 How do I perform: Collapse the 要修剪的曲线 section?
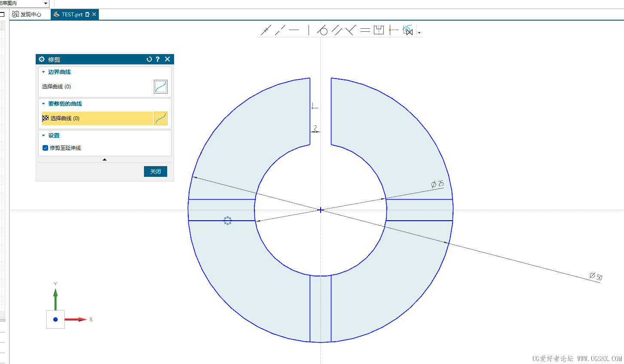(43, 104)
